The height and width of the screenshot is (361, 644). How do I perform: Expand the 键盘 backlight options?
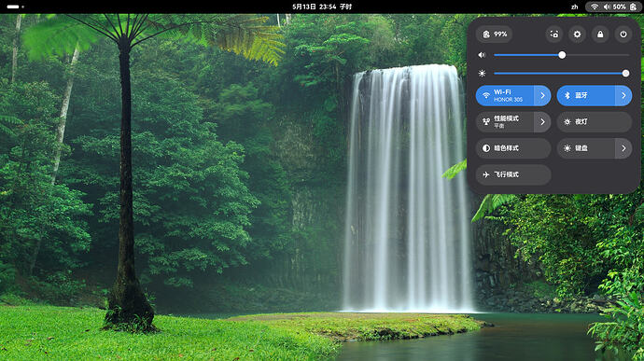pyautogui.click(x=623, y=148)
